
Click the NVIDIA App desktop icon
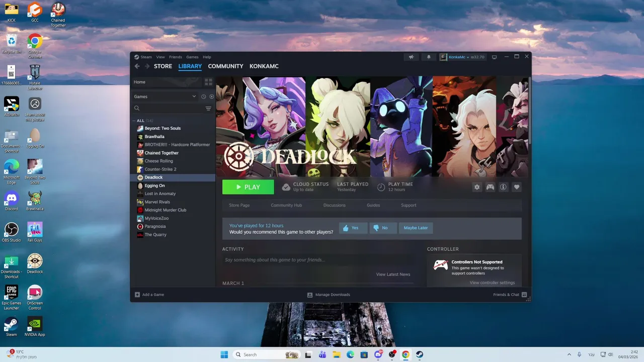click(35, 326)
